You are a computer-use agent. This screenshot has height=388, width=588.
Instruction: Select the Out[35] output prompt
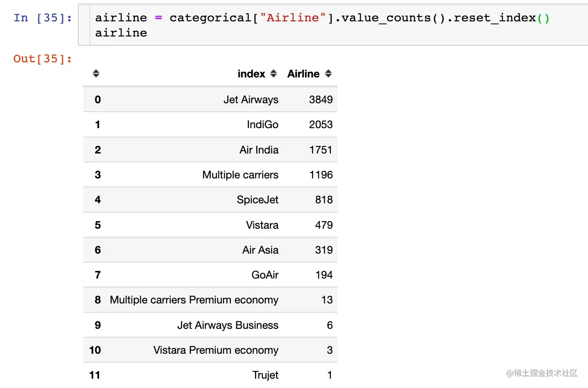pos(43,59)
